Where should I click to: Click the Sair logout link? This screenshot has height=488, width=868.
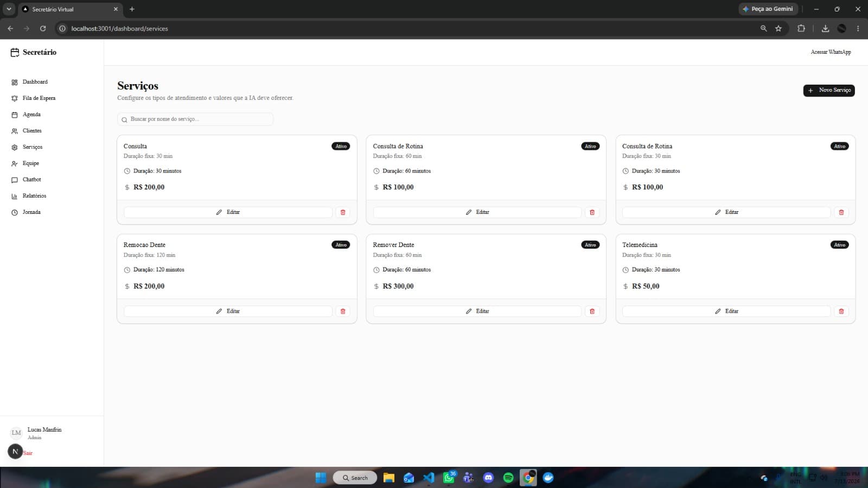(28, 453)
